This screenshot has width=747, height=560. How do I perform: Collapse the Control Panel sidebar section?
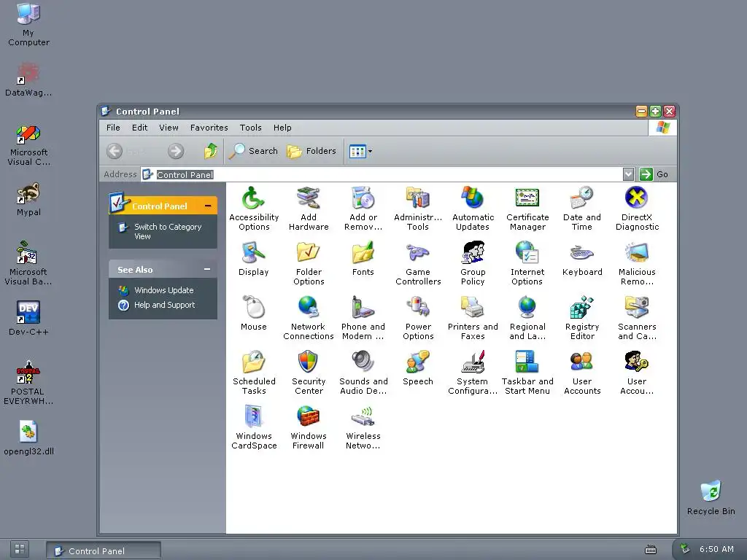208,206
